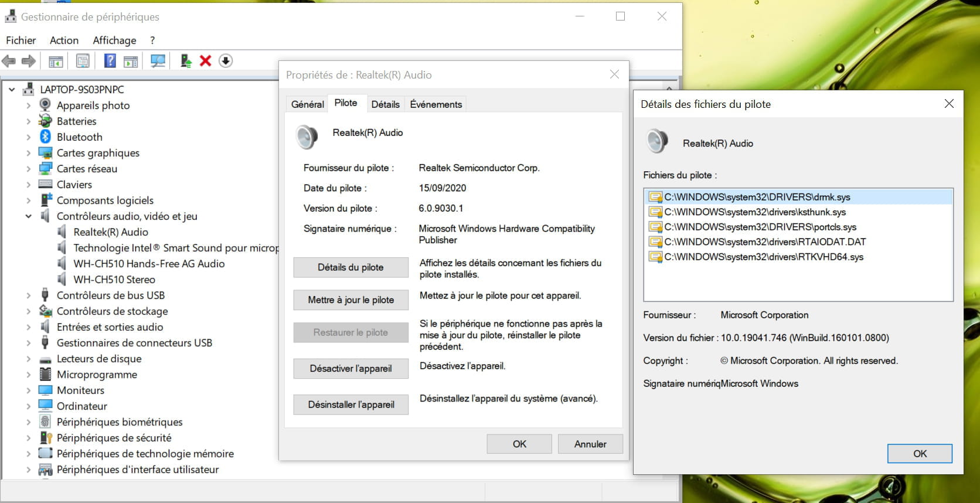Click the file icon beside drmk.sys
980x503 pixels.
pyautogui.click(x=655, y=197)
